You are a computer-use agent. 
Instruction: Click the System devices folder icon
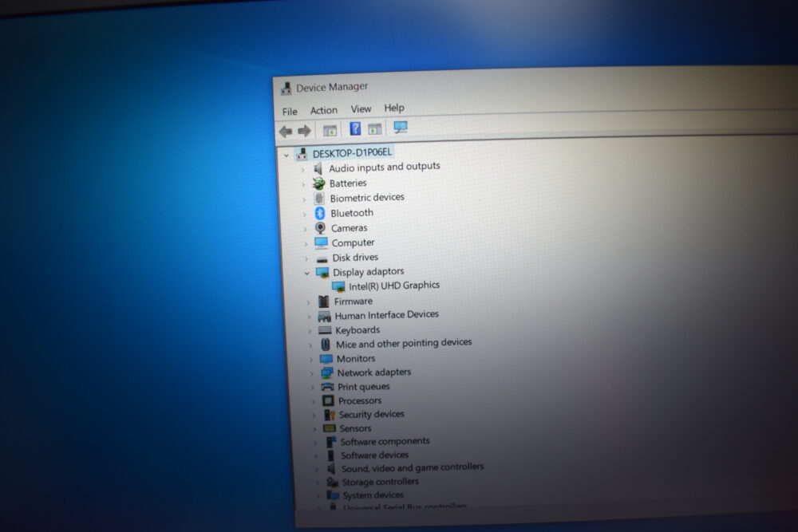pyautogui.click(x=333, y=495)
